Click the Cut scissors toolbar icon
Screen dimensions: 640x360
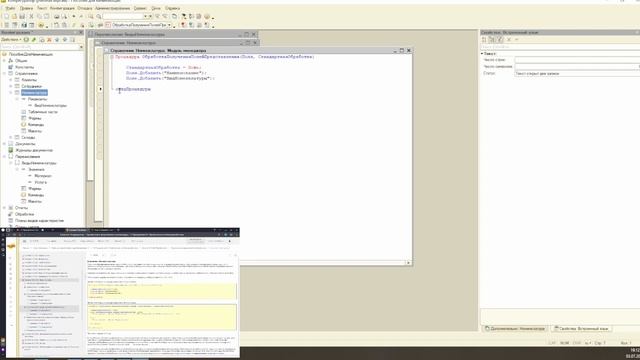31,16
